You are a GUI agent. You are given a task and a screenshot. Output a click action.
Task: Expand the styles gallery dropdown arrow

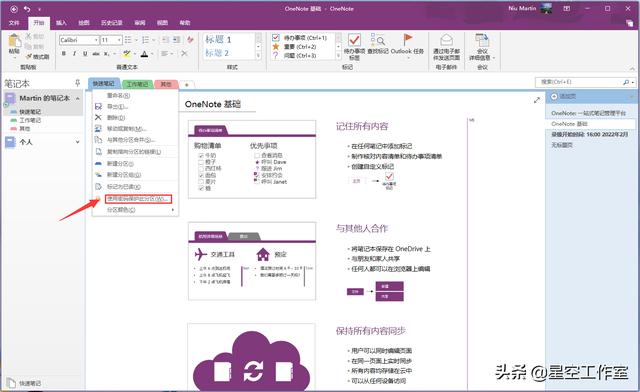[258, 56]
